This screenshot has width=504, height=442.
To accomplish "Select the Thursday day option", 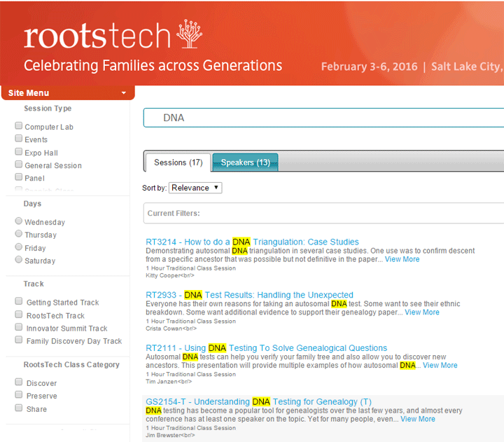I will 19,233.
